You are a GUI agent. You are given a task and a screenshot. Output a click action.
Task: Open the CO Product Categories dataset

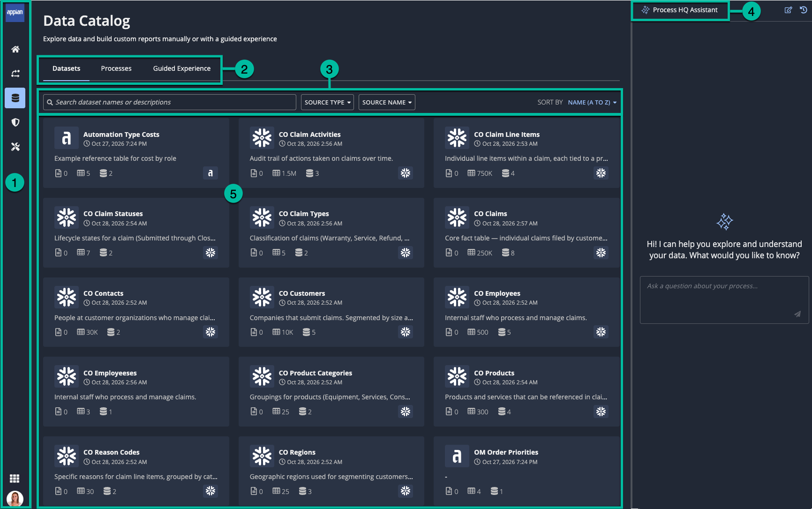[x=331, y=391]
